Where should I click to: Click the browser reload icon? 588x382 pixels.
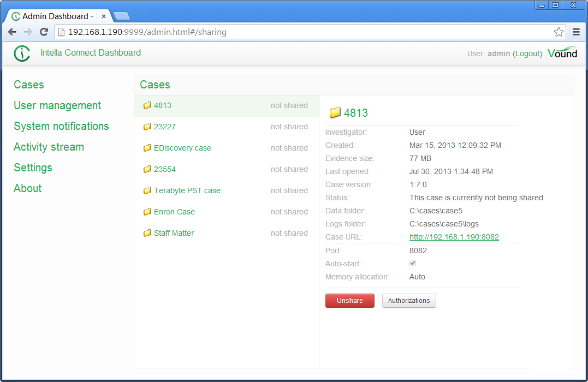(x=44, y=32)
